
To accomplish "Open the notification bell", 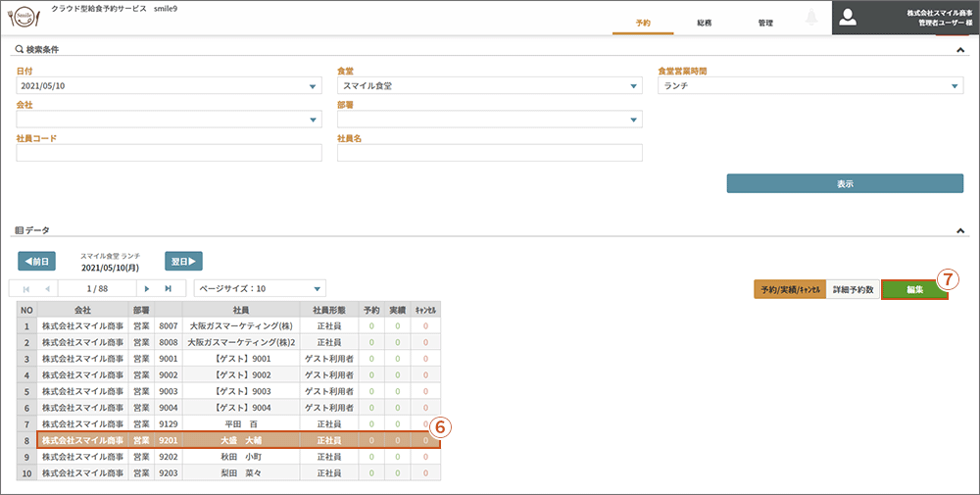I will point(811,19).
